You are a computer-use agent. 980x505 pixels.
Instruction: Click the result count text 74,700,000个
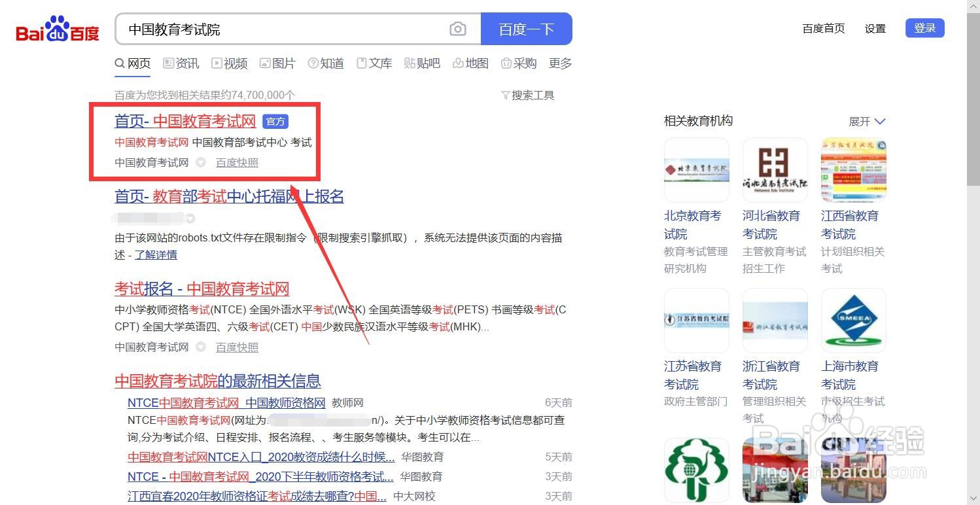click(263, 96)
